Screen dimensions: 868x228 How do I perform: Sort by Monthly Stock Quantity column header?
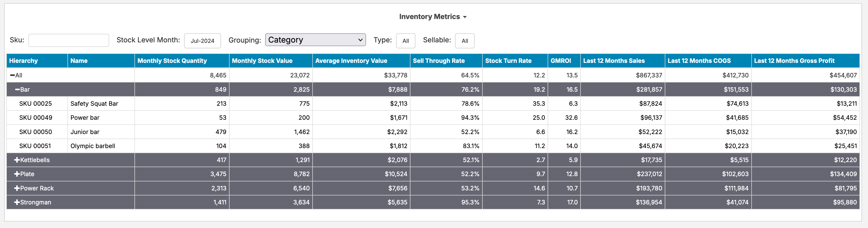(x=172, y=61)
